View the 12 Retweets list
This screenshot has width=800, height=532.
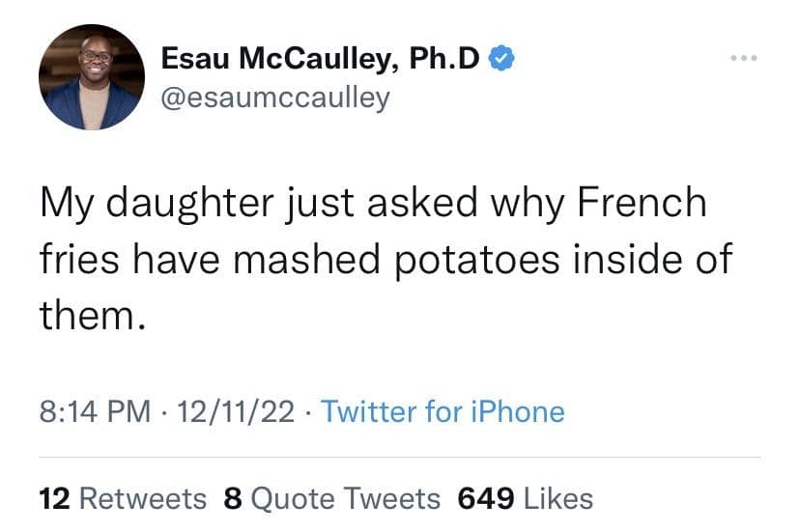(123, 498)
